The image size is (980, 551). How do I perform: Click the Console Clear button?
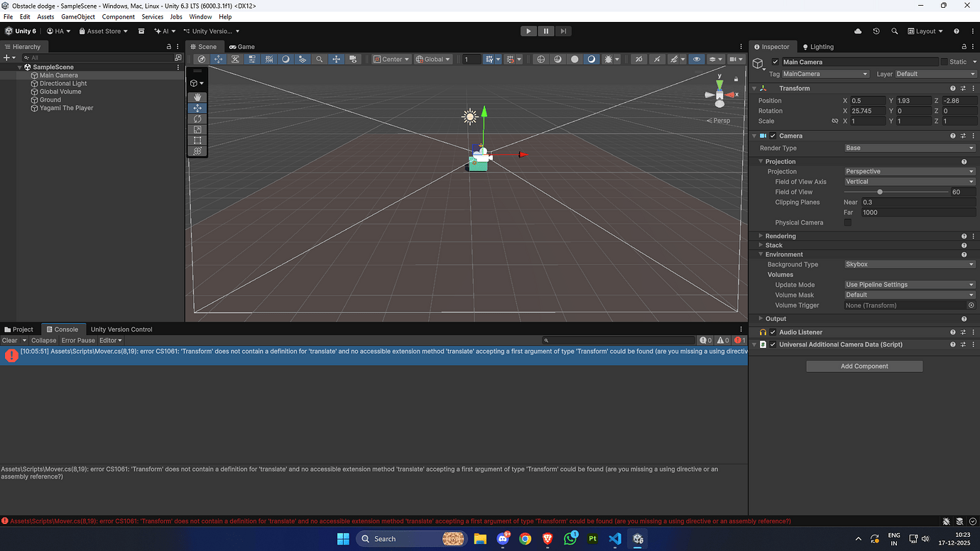tap(9, 340)
